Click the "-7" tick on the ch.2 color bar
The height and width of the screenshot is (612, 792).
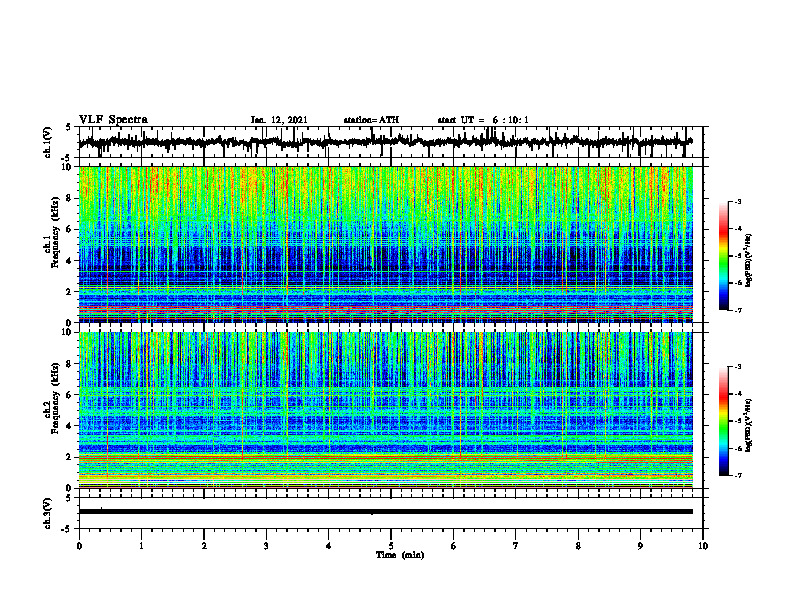(738, 476)
